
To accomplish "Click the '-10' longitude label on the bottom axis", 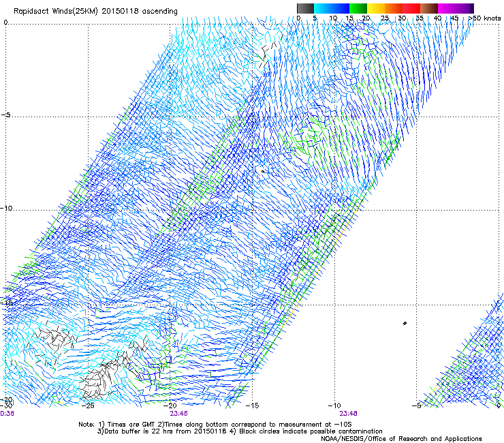I will point(334,406).
